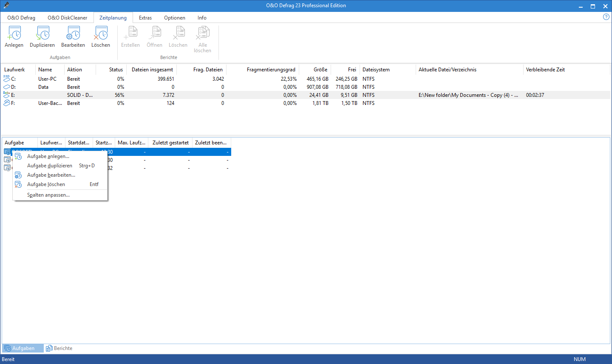Click icon beside Aufgabe anlegen

coord(18,156)
